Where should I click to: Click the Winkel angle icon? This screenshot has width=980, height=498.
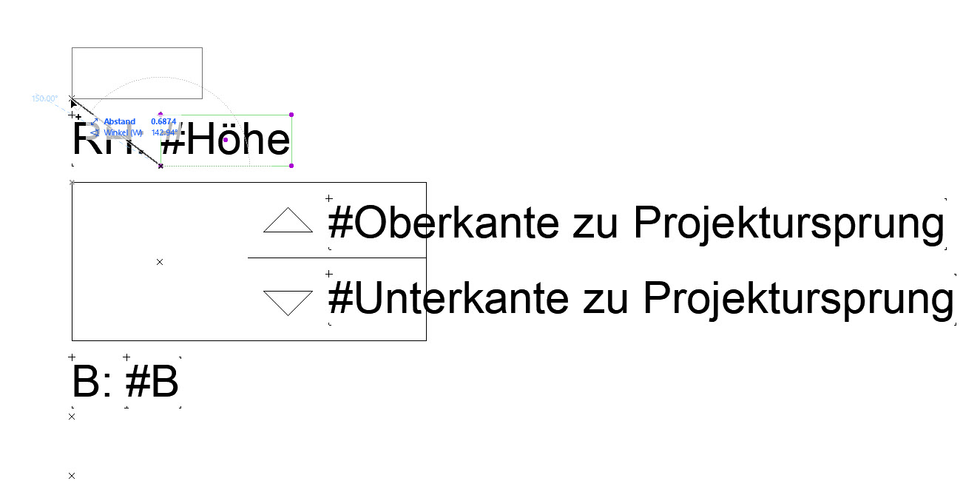95,132
